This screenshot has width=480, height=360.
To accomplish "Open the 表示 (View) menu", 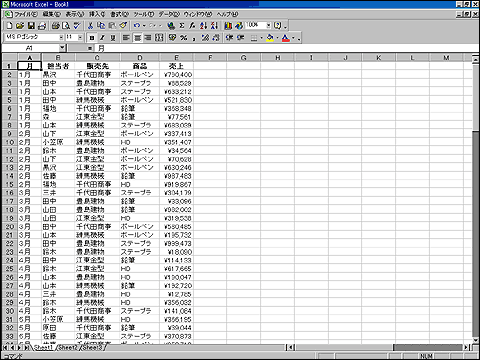I will (x=75, y=14).
